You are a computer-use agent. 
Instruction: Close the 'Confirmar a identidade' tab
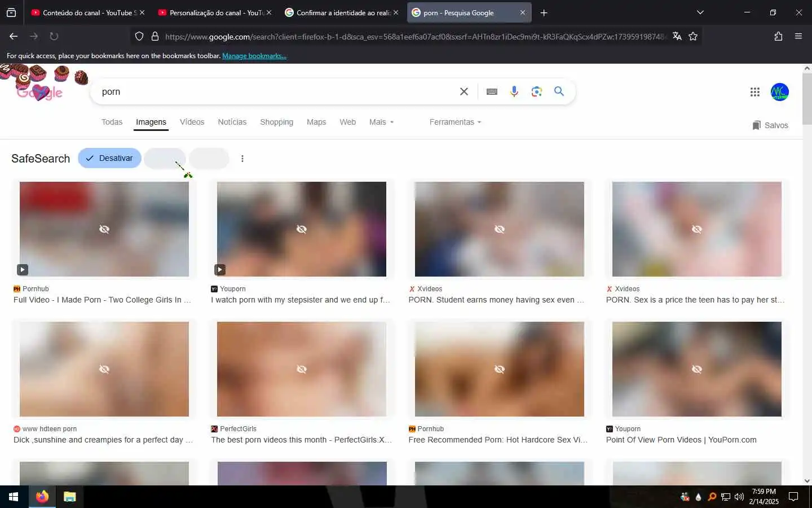point(396,12)
